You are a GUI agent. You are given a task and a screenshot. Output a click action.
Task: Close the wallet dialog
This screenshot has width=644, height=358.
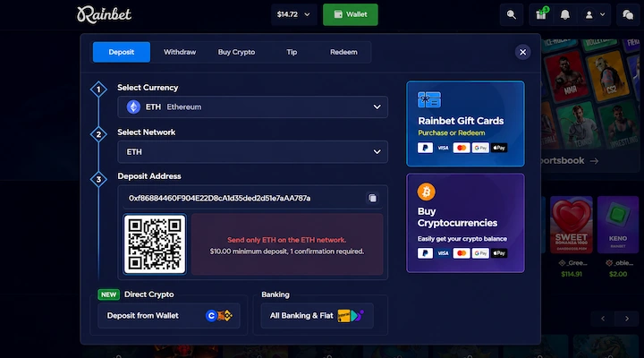523,52
